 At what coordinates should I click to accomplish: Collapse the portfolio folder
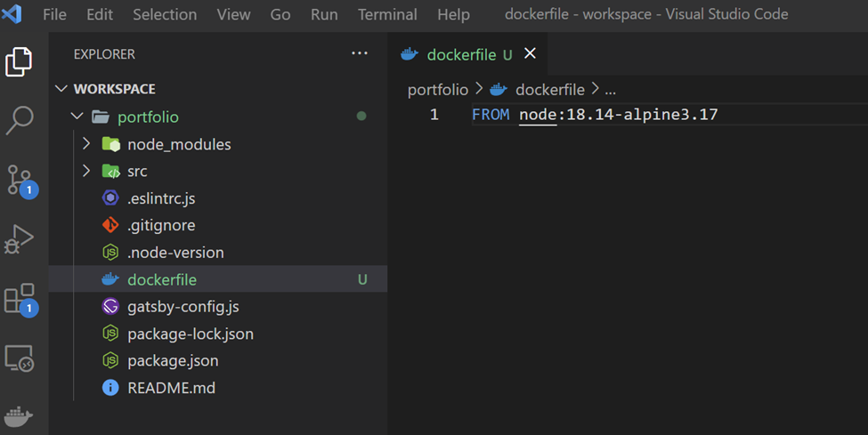[x=77, y=117]
